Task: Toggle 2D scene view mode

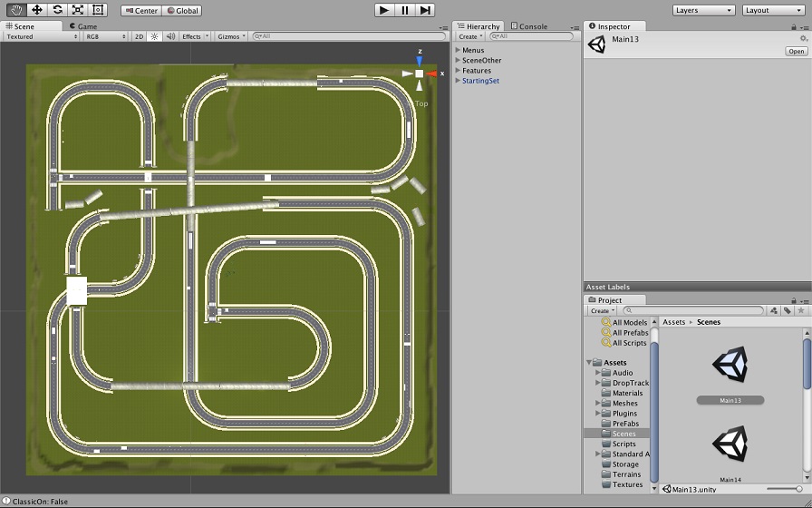Action: pyautogui.click(x=139, y=36)
